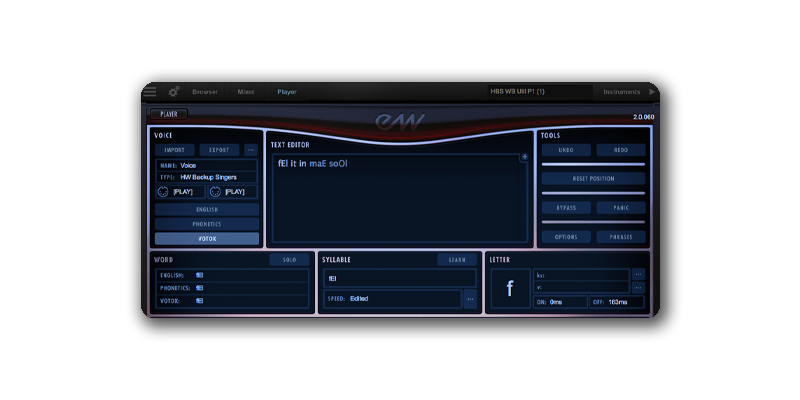This screenshot has height=400, width=800.
Task: Select the Votox text mode
Action: [207, 239]
